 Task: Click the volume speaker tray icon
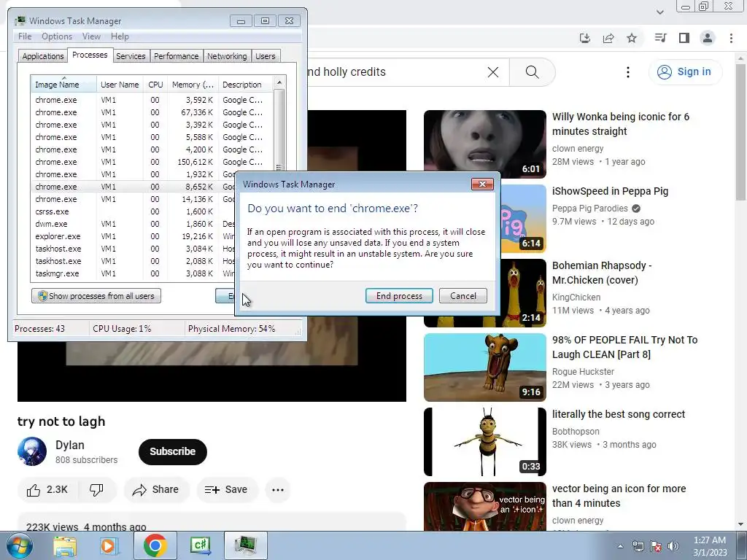click(x=673, y=546)
